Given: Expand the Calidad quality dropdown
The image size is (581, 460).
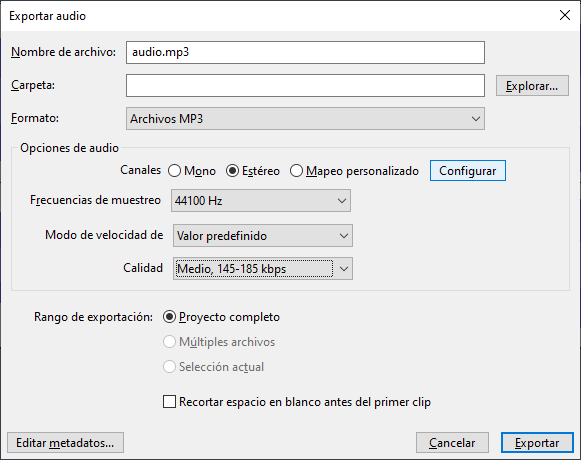Looking at the screenshot, I should coord(263,269).
